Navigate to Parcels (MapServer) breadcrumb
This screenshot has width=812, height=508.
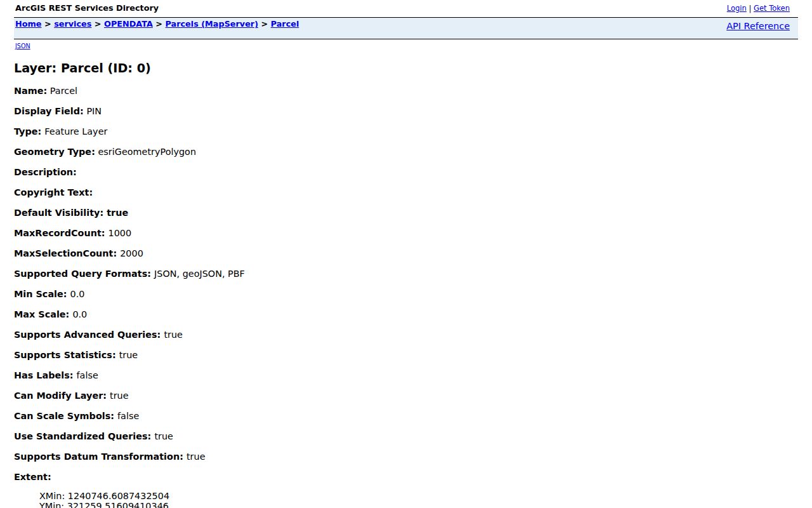click(x=211, y=24)
